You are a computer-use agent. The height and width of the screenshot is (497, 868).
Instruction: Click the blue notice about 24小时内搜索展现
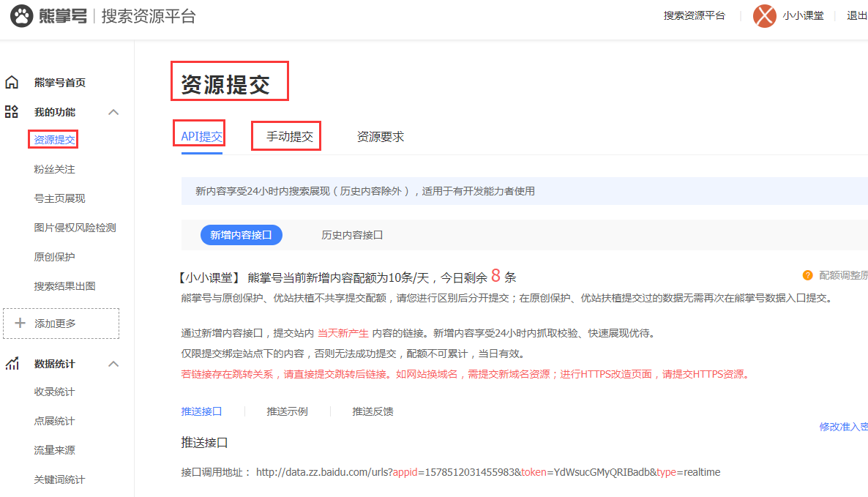point(524,191)
